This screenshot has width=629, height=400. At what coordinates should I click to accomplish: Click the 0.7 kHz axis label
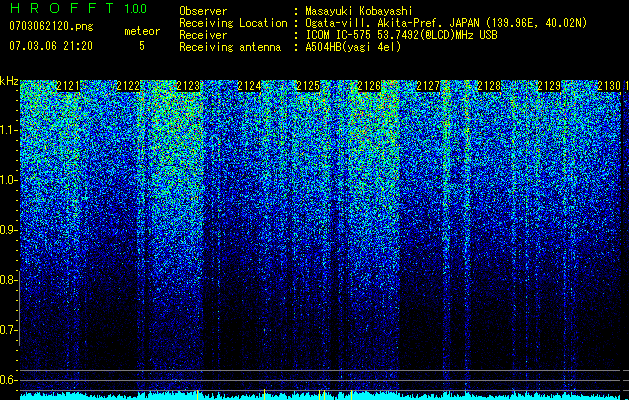[x=8, y=330]
